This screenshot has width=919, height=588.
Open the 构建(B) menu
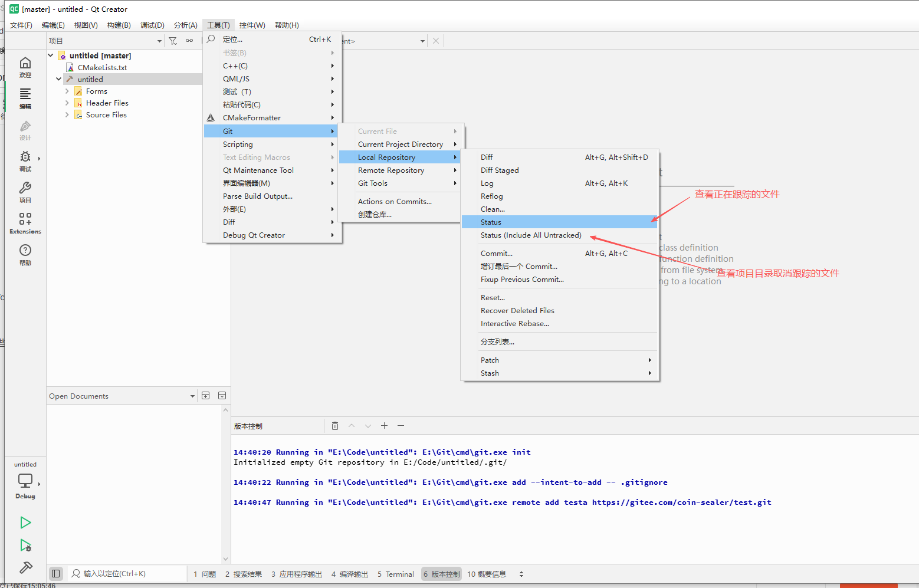point(119,25)
